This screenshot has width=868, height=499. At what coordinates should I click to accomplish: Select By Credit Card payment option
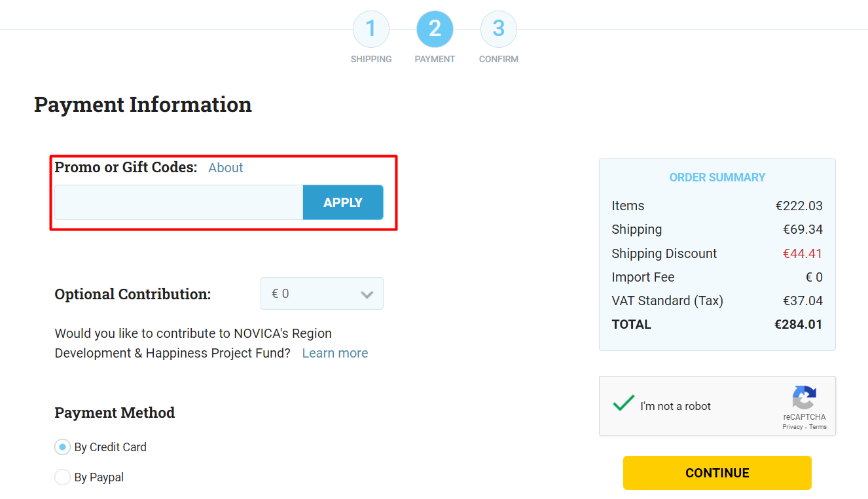(62, 447)
